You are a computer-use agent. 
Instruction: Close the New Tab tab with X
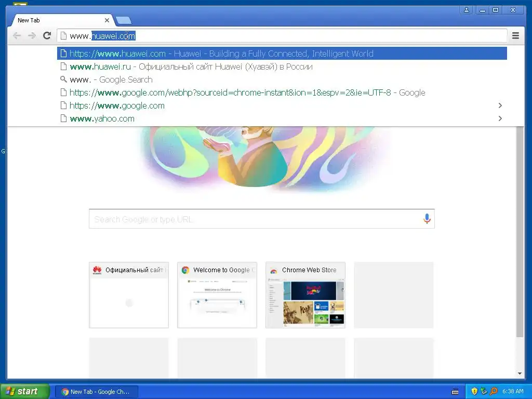pos(107,20)
